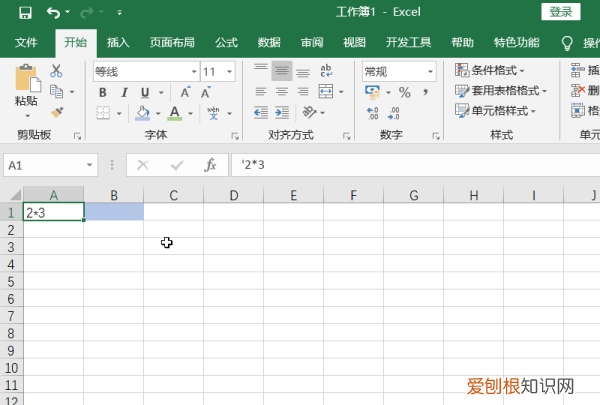This screenshot has height=405, width=600.
Task: Open 单元格样式 cell styles menu
Action: point(496,111)
